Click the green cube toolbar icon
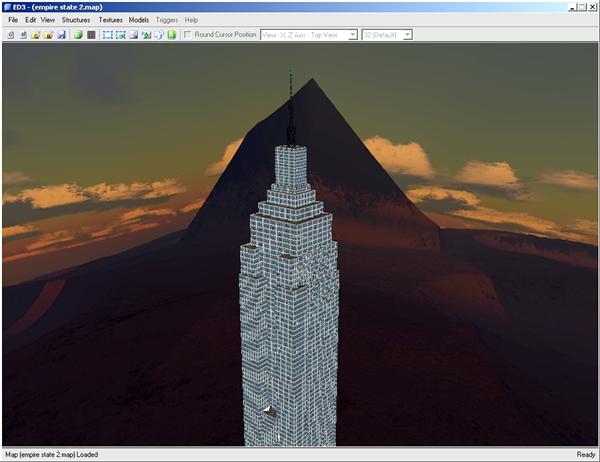This screenshot has width=600, height=462. point(78,35)
